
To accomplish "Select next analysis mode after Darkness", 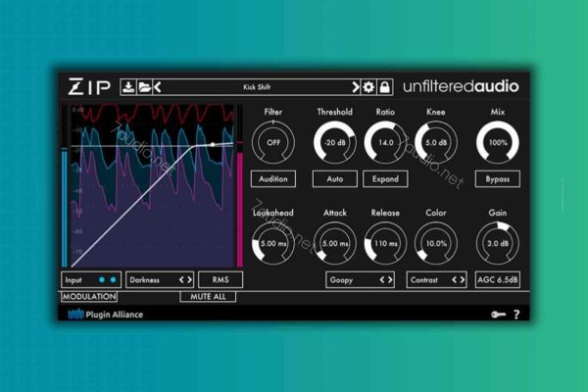I will (189, 280).
